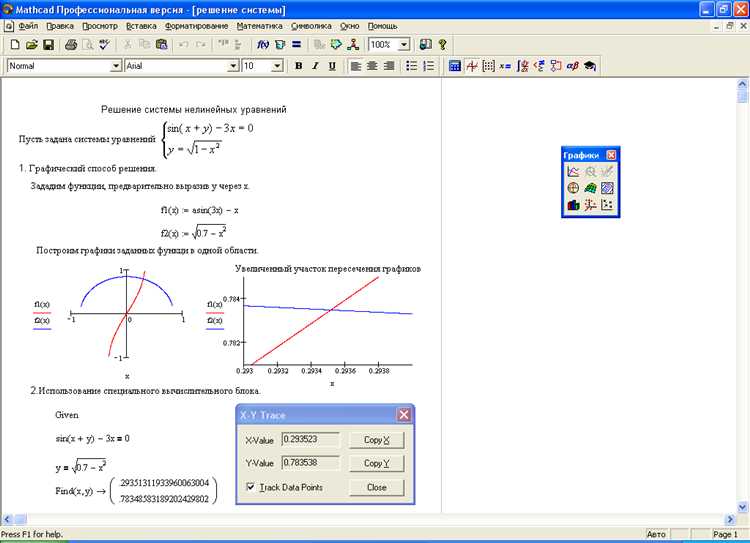Open the Arial font dropdown
750x543 pixels.
tap(233, 66)
